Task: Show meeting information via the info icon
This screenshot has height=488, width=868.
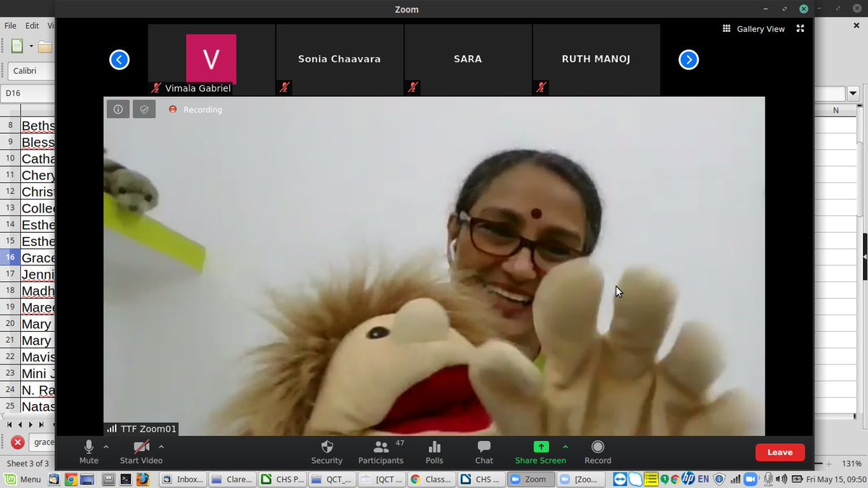Action: point(118,109)
